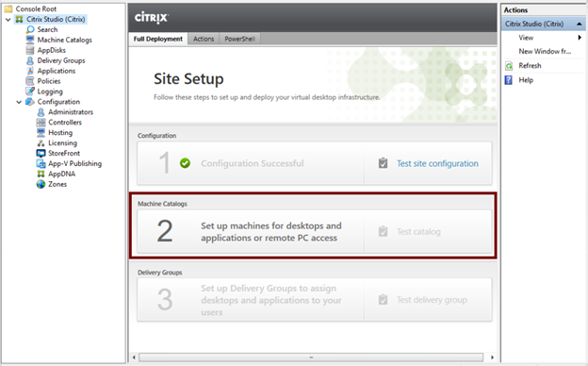This screenshot has height=366, width=588.
Task: Click the blue Help question-mark icon
Action: (x=509, y=80)
